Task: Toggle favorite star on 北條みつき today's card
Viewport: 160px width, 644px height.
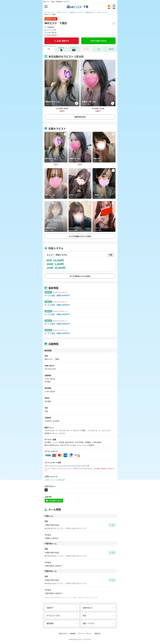Action: click(113, 103)
